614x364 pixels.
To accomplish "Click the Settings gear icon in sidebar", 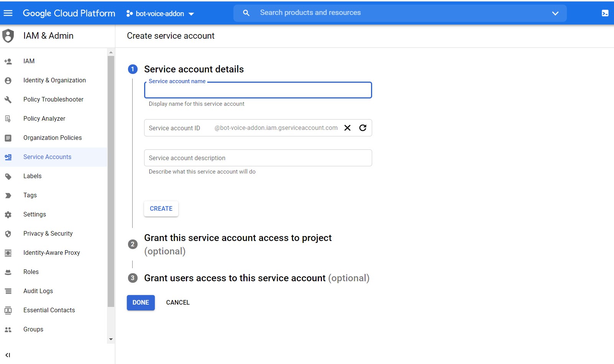I will tap(8, 215).
